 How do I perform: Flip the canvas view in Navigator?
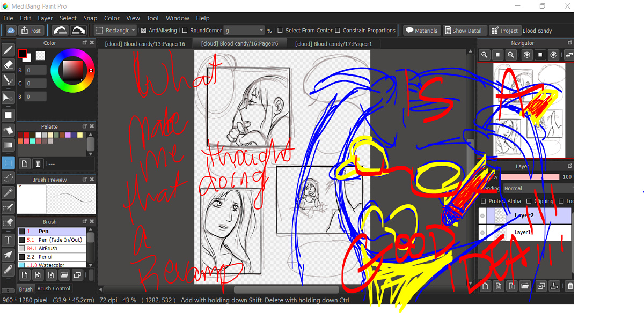pyautogui.click(x=569, y=55)
